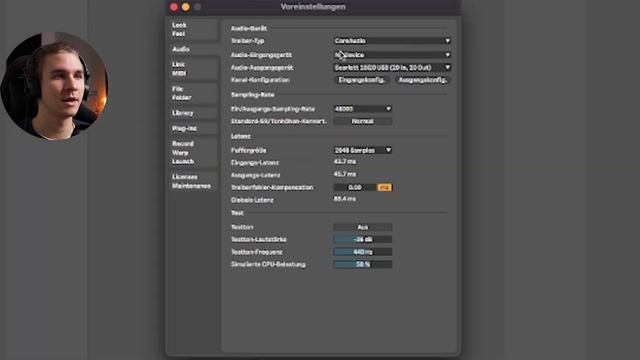This screenshot has width=640, height=360.
Task: Click the Eingangs-Latenz 42.7 ms value
Action: (x=345, y=162)
